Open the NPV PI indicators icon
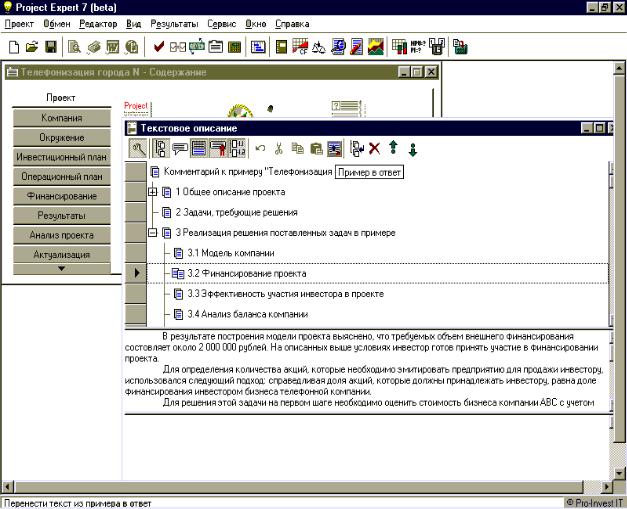This screenshot has height=509, width=627. pos(418,47)
